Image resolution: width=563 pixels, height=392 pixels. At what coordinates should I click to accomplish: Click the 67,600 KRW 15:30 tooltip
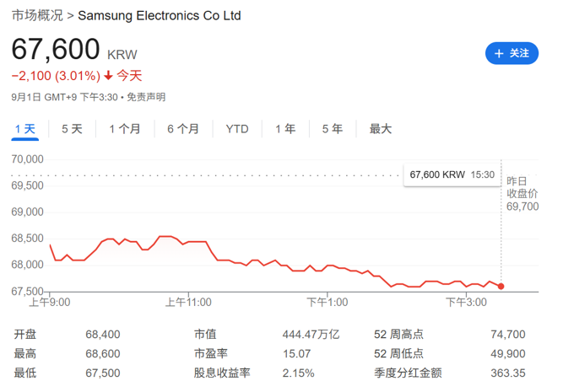(x=452, y=175)
